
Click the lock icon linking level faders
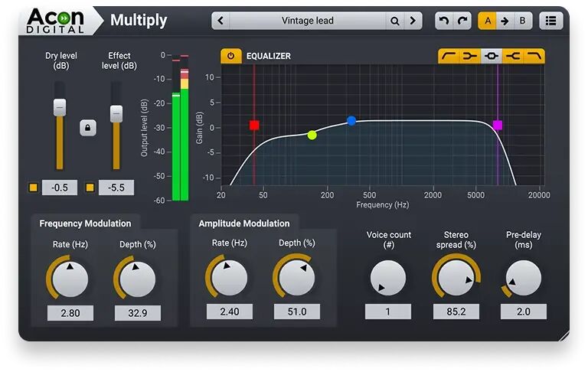coord(88,128)
